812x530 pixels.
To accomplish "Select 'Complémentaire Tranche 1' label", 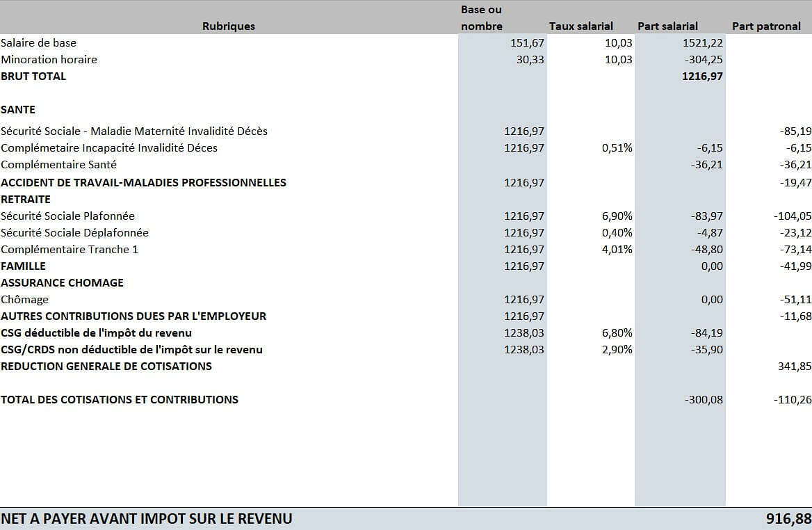I will 70,250.
